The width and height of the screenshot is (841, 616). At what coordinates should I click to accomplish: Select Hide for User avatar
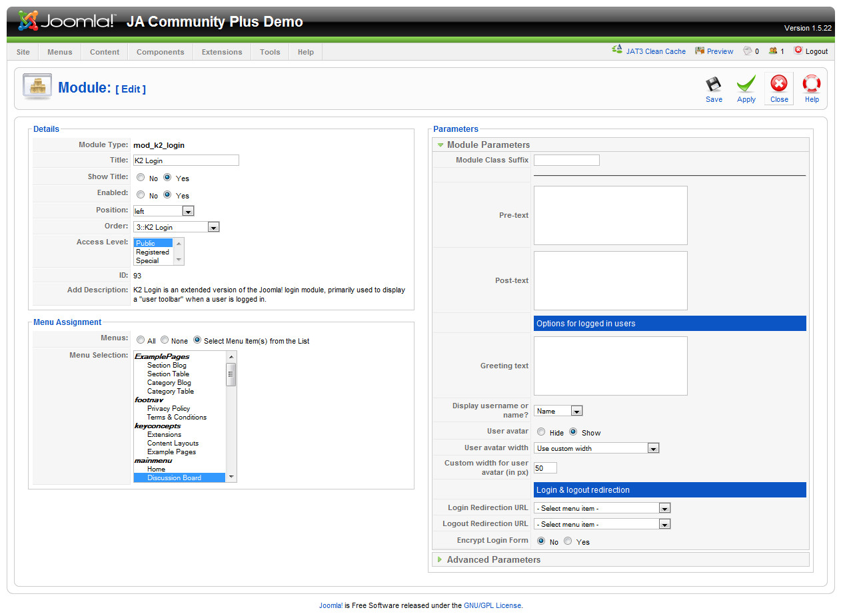[x=541, y=432]
